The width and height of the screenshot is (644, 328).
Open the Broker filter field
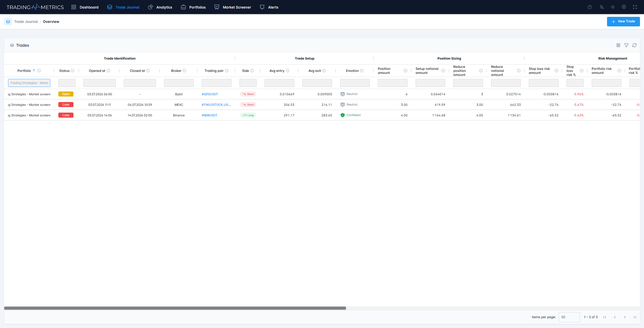[179, 83]
